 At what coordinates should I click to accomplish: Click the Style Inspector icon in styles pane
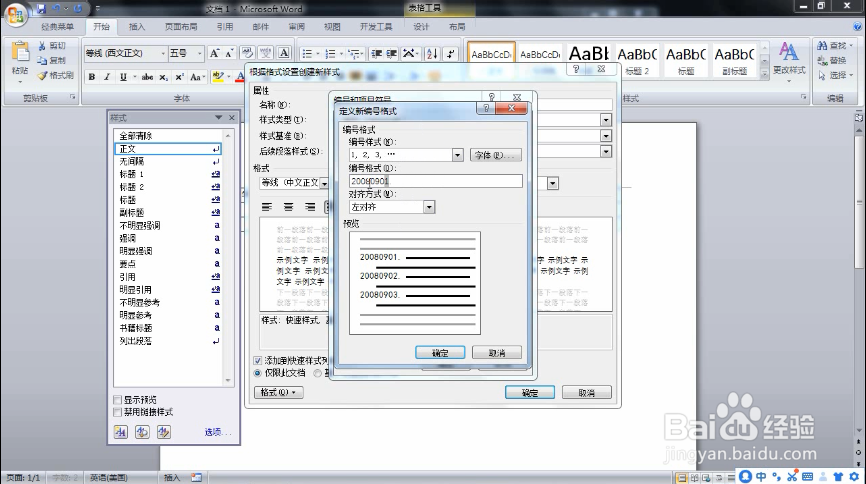[x=142, y=432]
